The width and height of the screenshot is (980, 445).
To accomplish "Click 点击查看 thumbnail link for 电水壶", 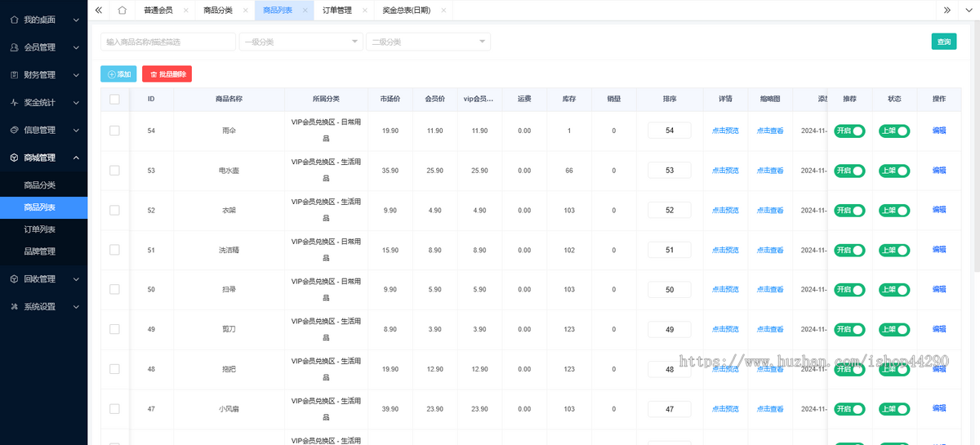I will [x=770, y=171].
